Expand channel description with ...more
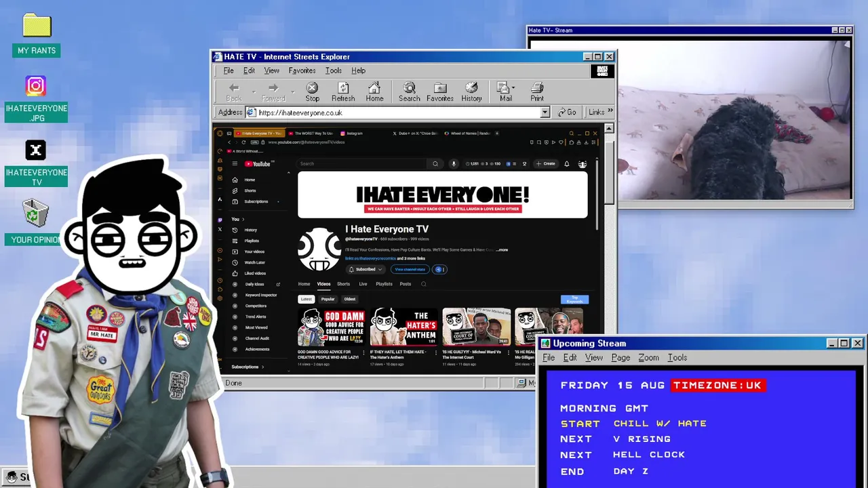The height and width of the screenshot is (488, 868). point(502,249)
